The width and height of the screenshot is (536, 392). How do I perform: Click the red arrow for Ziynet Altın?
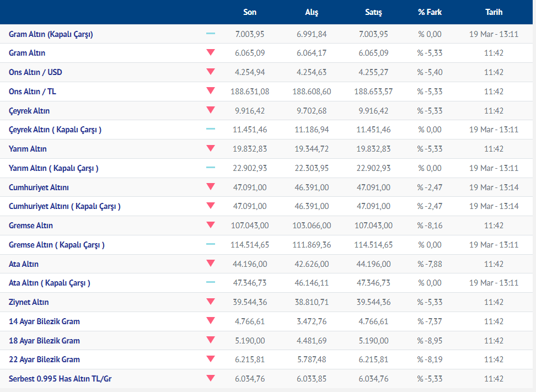pyautogui.click(x=210, y=302)
